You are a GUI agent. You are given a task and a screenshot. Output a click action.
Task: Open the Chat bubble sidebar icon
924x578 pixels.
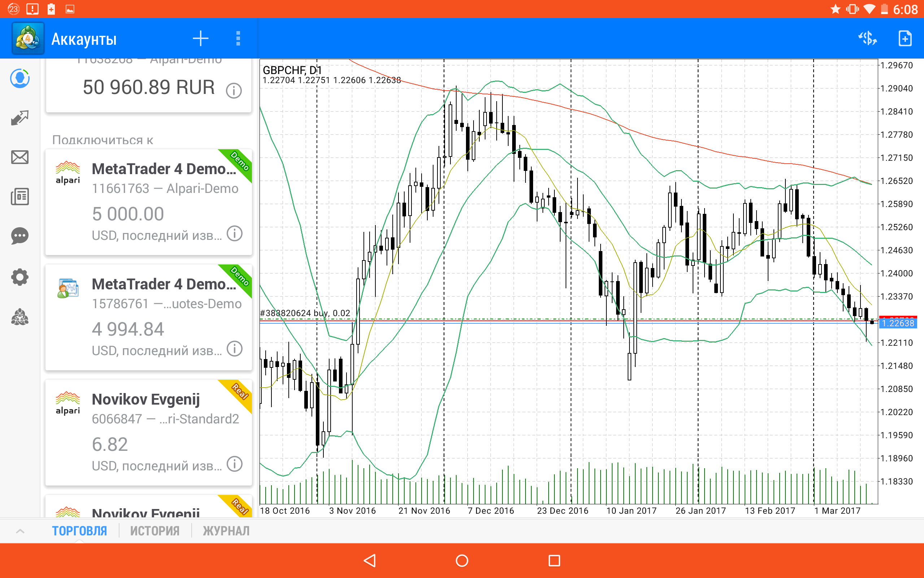coord(20,236)
